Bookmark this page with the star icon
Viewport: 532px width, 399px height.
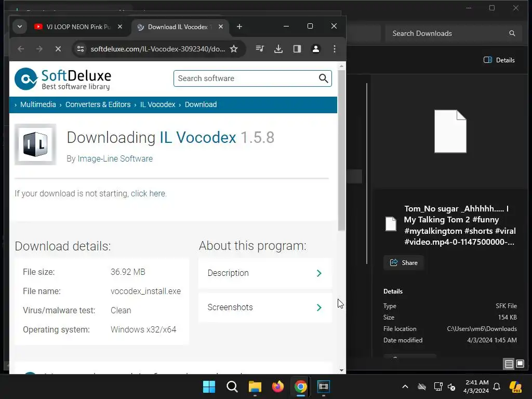pos(234,49)
